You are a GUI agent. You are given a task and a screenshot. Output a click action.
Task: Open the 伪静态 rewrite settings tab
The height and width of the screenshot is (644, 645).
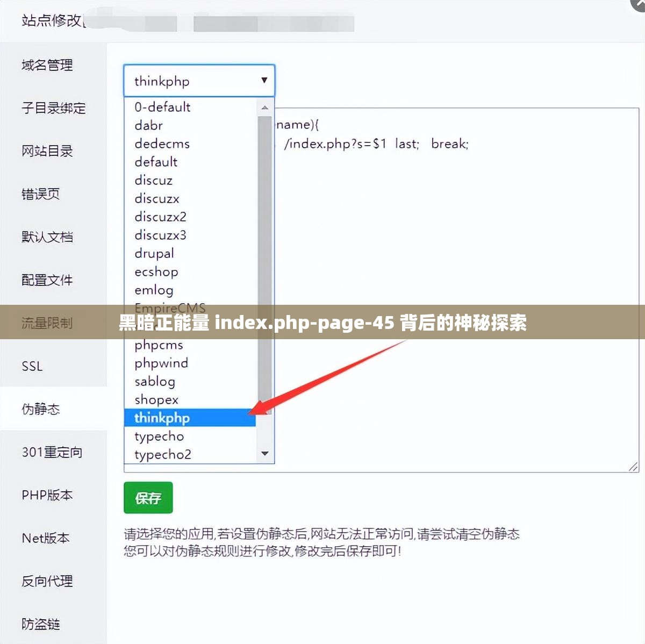[x=41, y=409]
